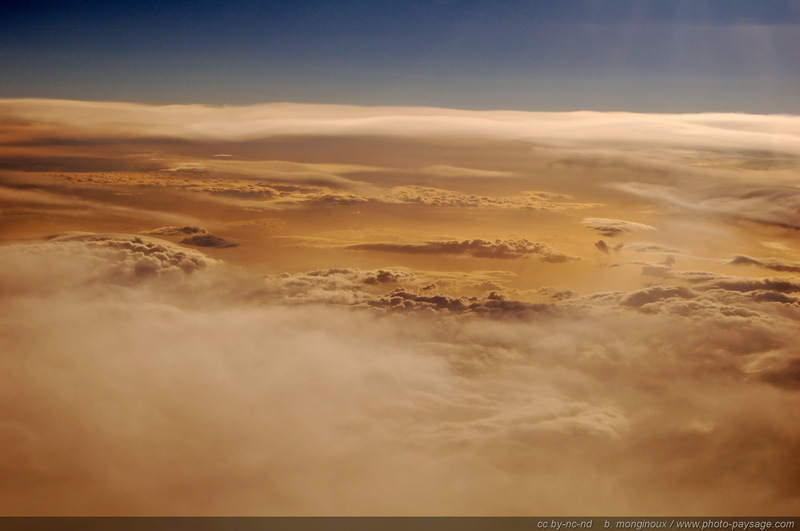
Task: Click the long white cloud band at the horizon
Action: (x=400, y=120)
